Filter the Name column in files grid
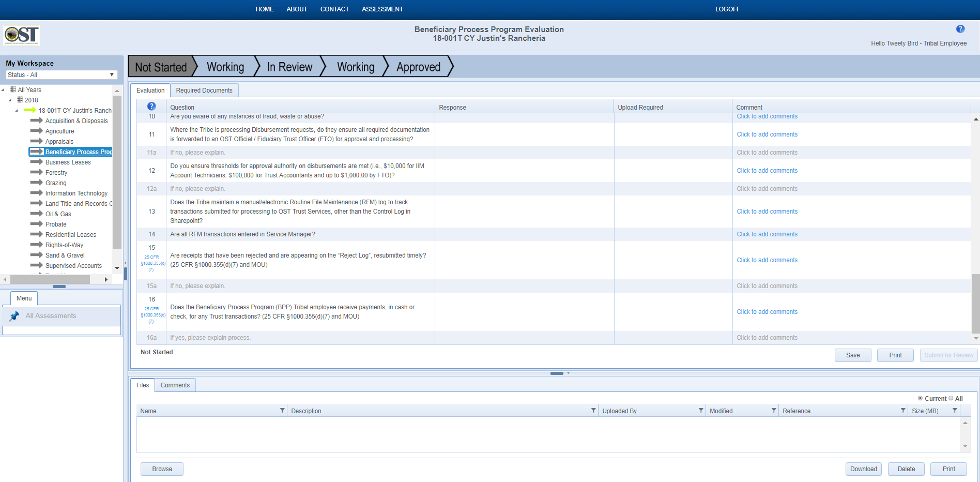 point(282,411)
